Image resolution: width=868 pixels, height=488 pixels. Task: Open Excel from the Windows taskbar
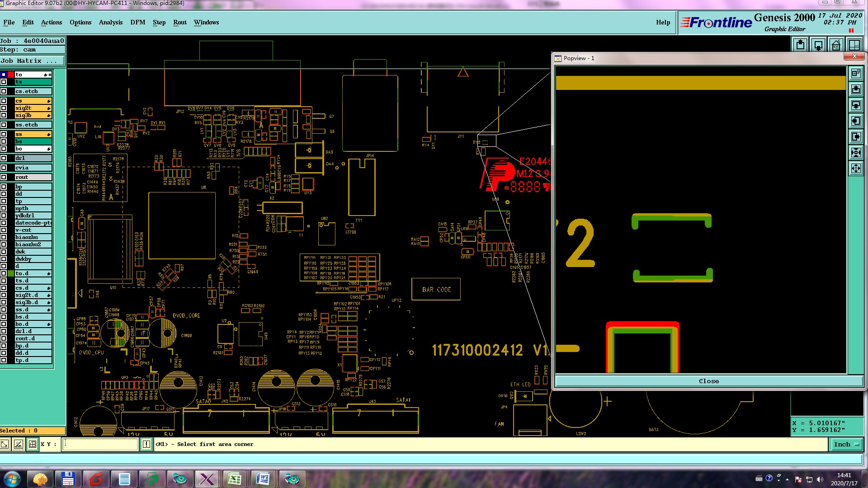point(235,479)
